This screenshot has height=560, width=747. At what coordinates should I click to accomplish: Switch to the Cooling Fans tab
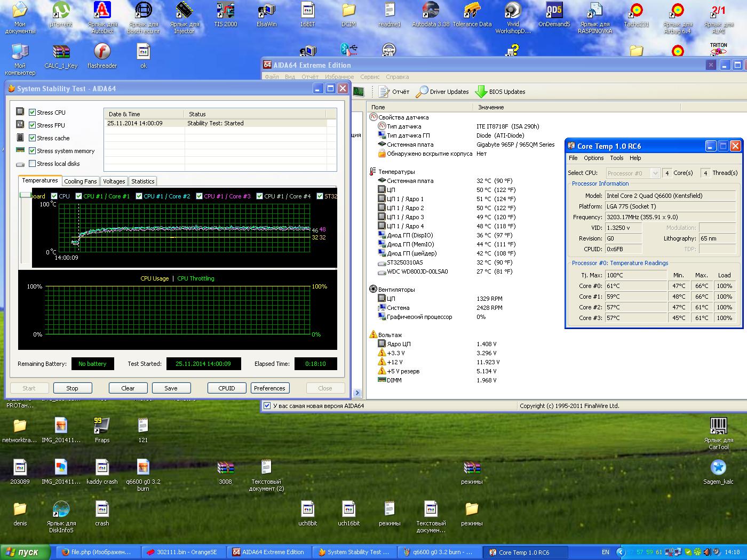81,181
